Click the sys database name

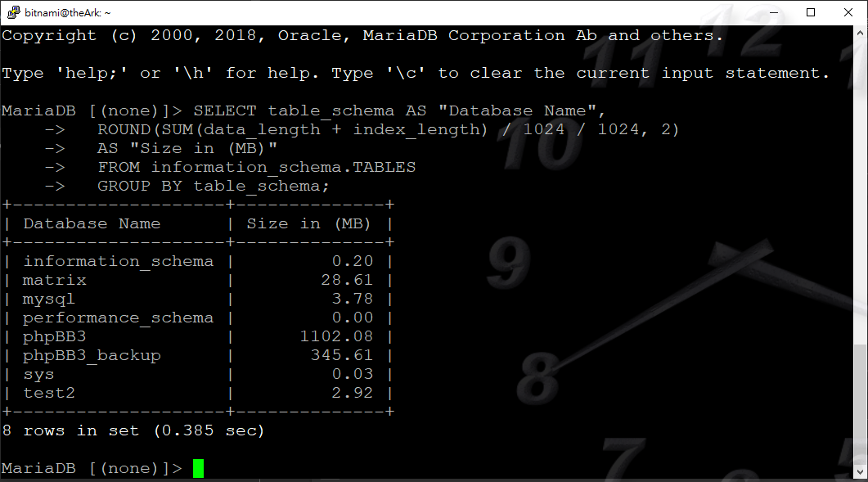click(38, 375)
